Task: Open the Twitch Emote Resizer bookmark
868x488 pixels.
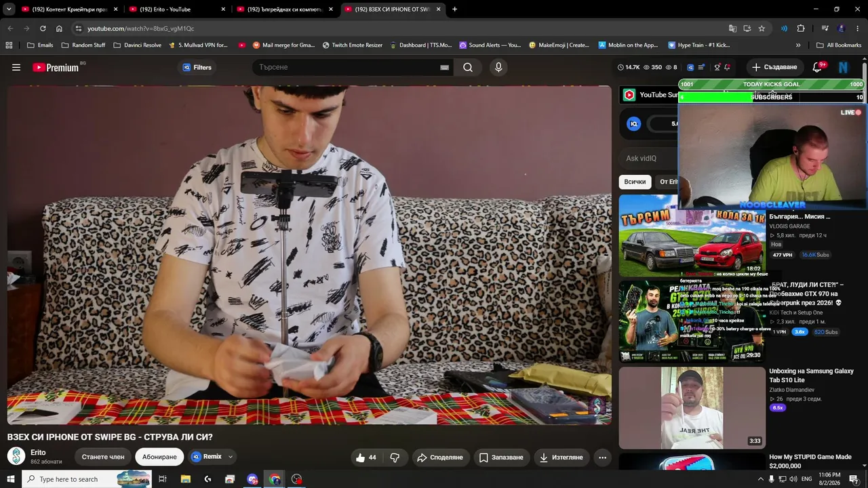Action: [353, 45]
